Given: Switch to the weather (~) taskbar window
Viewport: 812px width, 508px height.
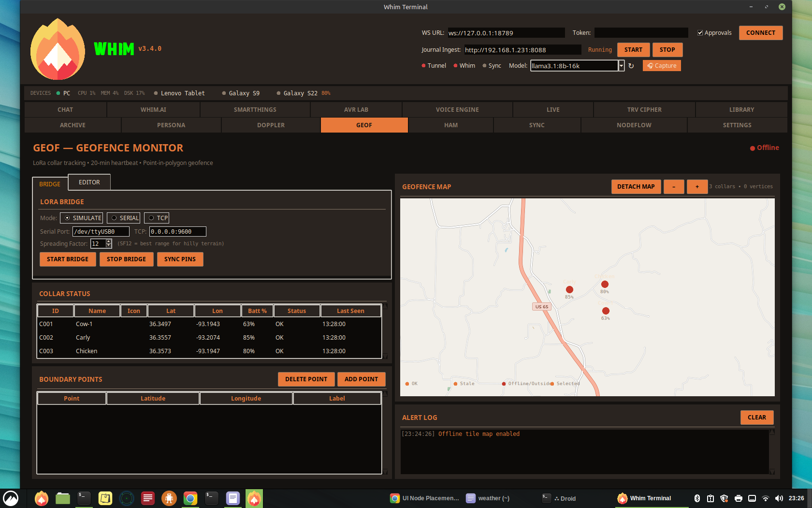Looking at the screenshot, I should pyautogui.click(x=488, y=498).
